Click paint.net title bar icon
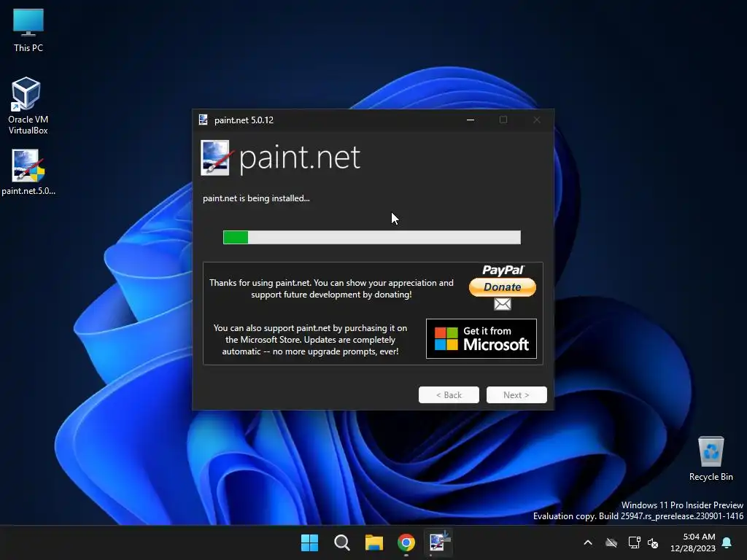The image size is (747, 560). click(204, 120)
